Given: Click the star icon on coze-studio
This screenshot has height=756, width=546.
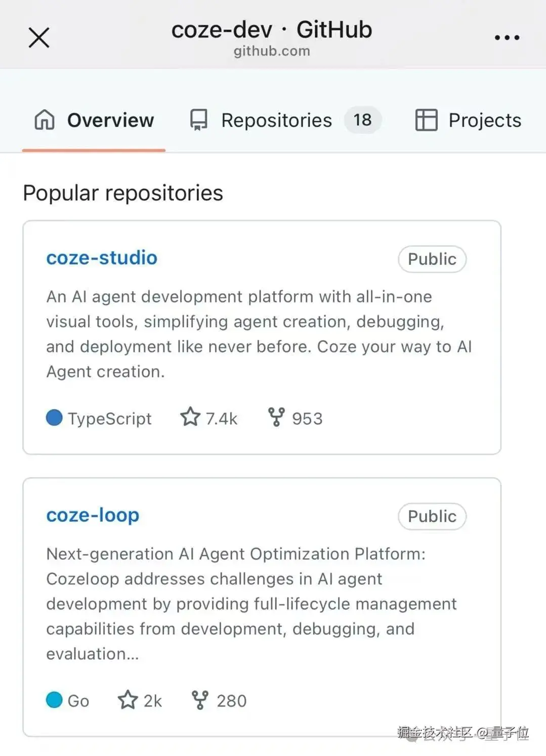Looking at the screenshot, I should [190, 417].
